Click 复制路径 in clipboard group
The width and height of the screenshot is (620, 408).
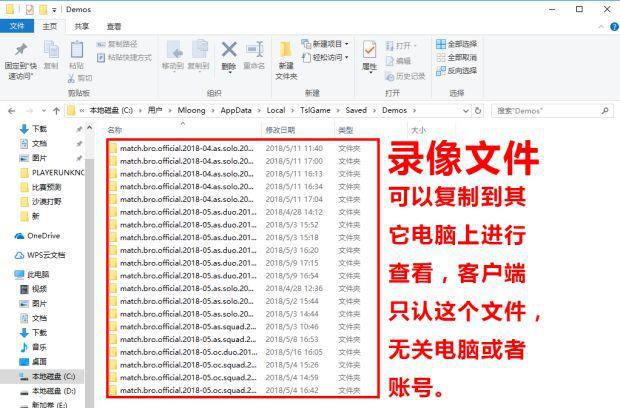coord(117,44)
